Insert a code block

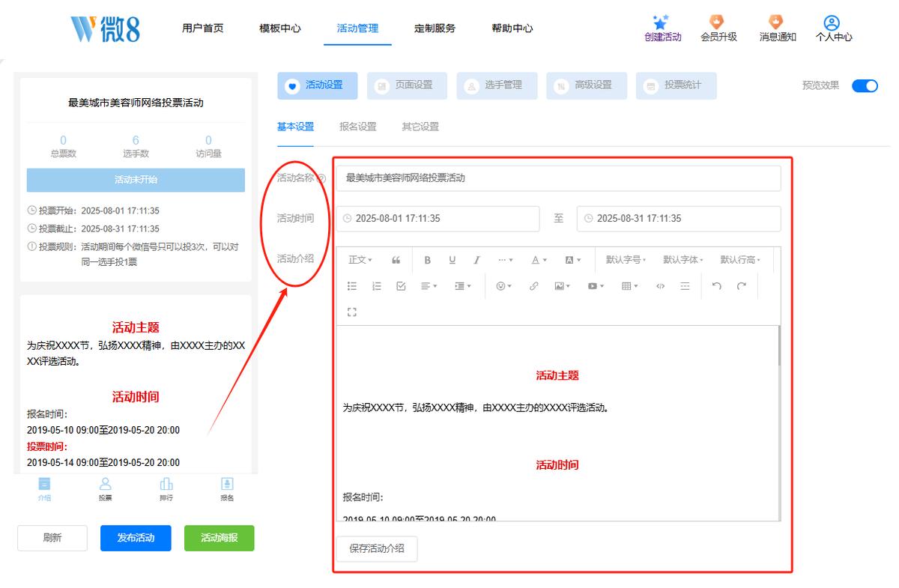click(x=660, y=286)
